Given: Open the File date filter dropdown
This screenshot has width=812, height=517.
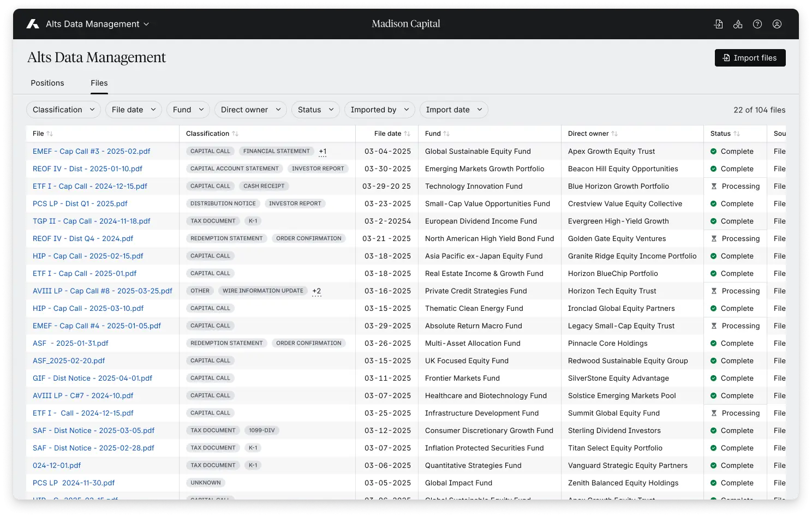Looking at the screenshot, I should pos(134,110).
